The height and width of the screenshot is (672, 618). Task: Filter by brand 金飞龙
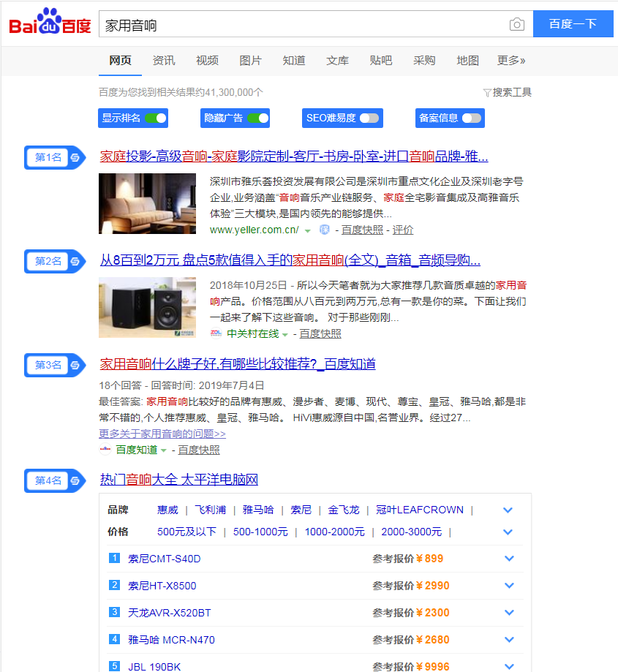tap(344, 510)
